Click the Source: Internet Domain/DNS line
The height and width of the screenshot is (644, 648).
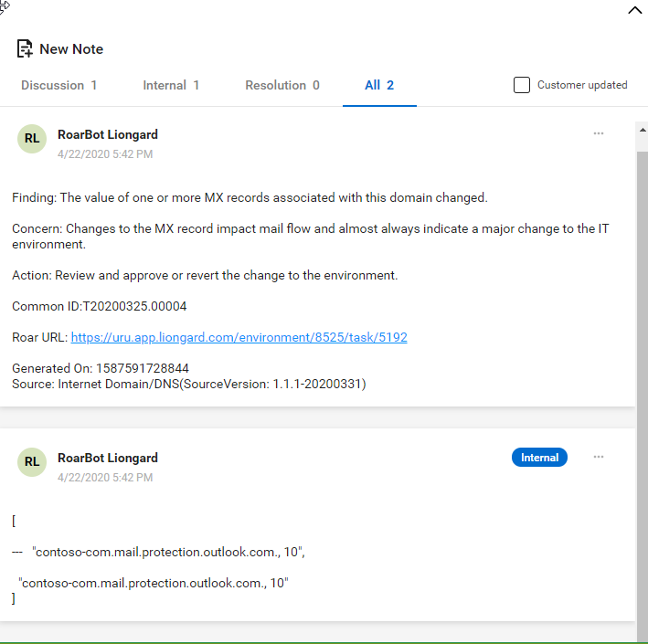189,385
